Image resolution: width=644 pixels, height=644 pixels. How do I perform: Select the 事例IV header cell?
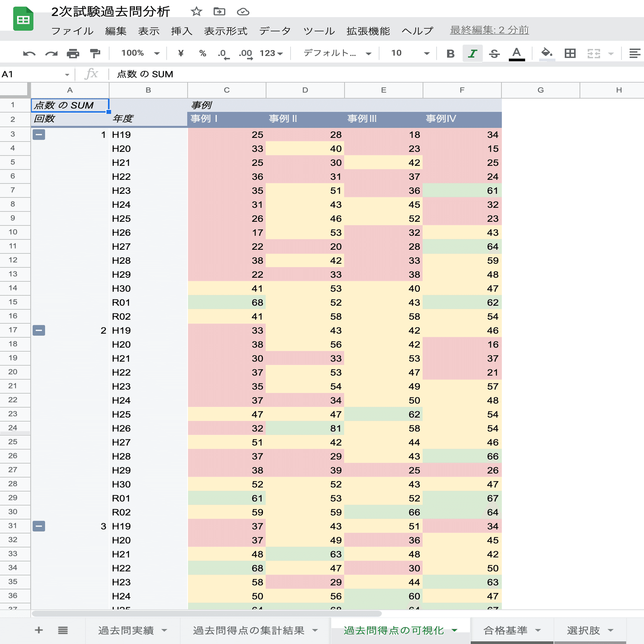pos(462,119)
